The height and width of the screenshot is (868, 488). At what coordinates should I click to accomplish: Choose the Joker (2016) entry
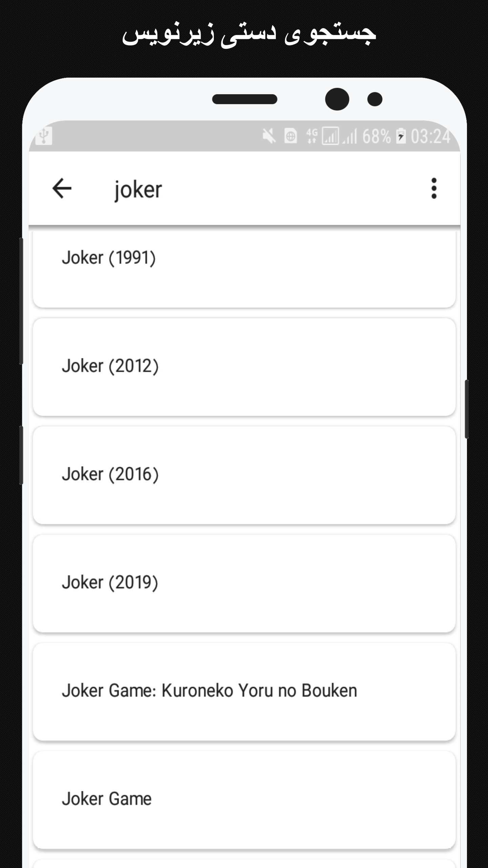[x=244, y=475]
